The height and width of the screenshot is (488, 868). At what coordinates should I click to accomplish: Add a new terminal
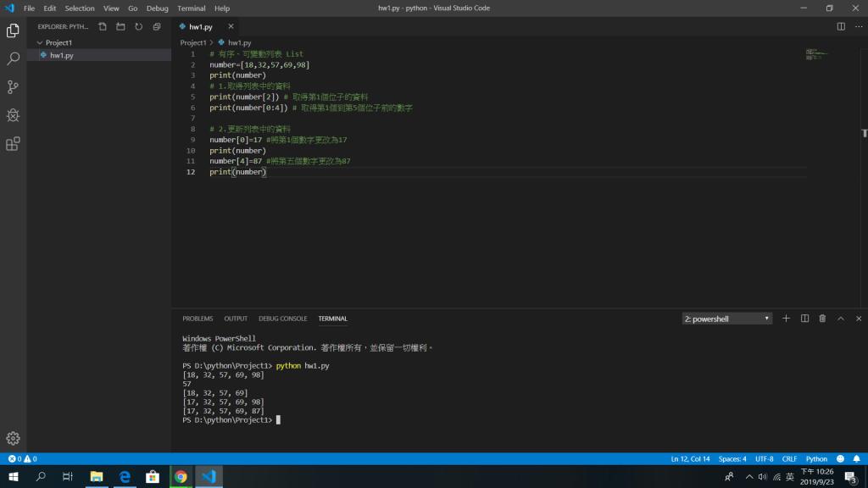(x=786, y=319)
